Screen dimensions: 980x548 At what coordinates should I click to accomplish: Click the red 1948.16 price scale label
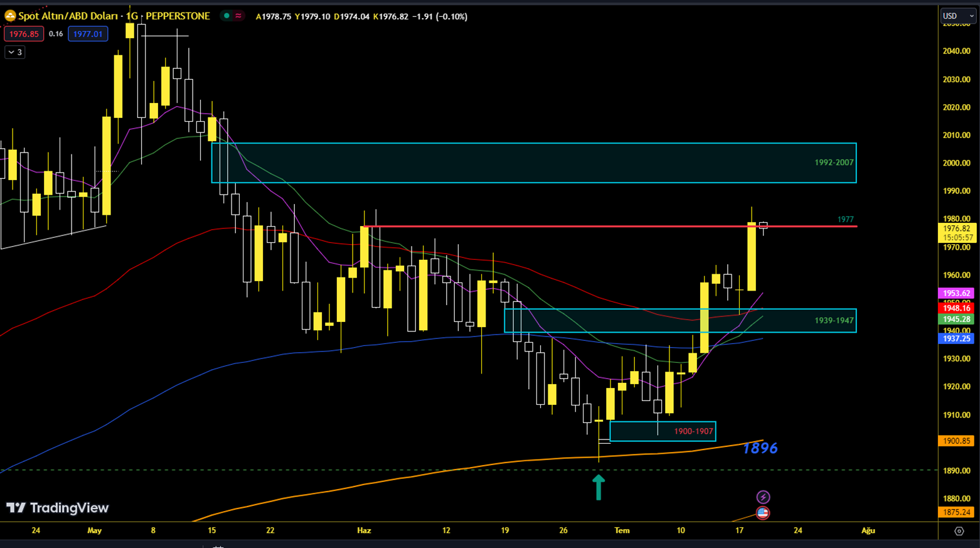(957, 308)
